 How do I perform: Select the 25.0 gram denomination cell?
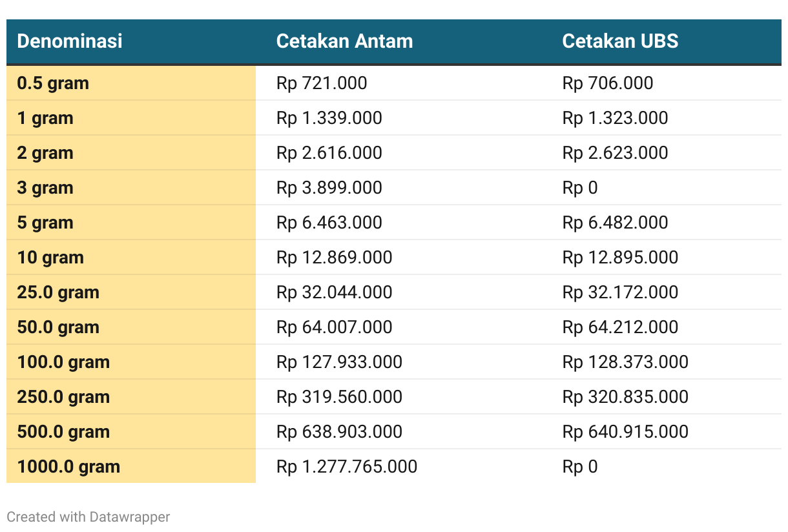tap(131, 292)
